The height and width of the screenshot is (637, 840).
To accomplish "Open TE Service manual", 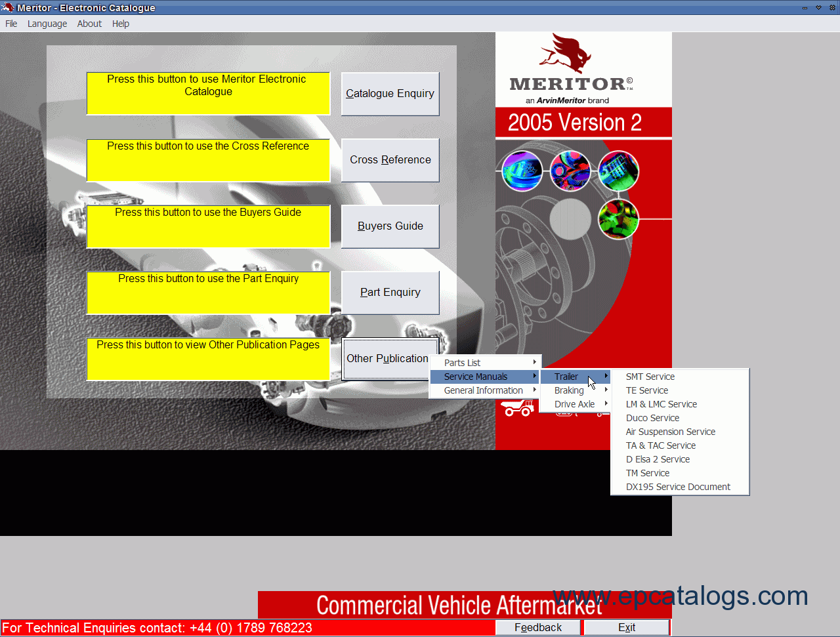I will tap(680, 390).
